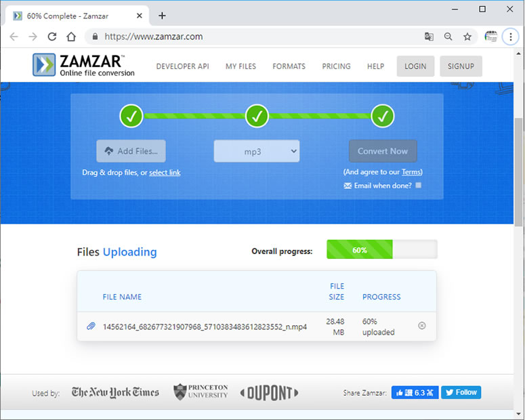Screen dimensions: 525x420
Task: Close the '60% Complete - Zamzar' tab
Action: point(140,16)
